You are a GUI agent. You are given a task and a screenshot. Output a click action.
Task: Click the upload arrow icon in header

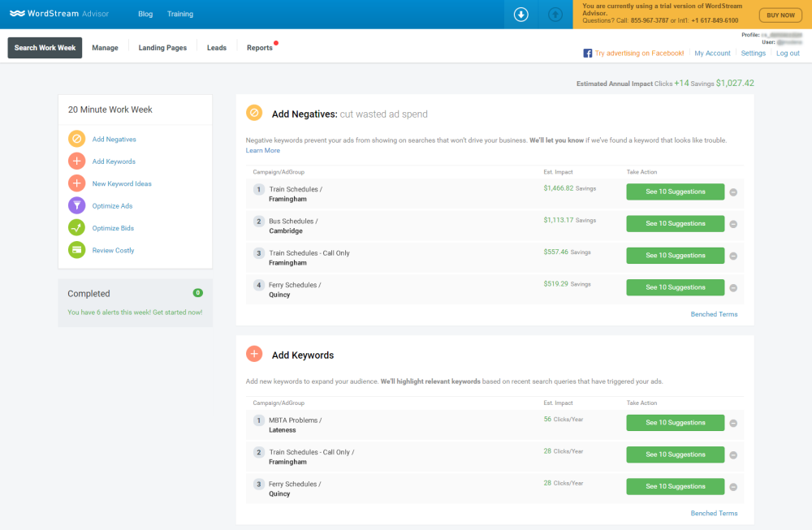[555, 15]
